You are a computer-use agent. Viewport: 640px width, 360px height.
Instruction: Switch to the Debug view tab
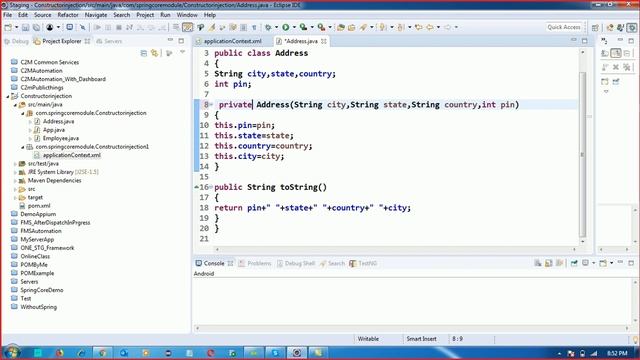(x=16, y=41)
